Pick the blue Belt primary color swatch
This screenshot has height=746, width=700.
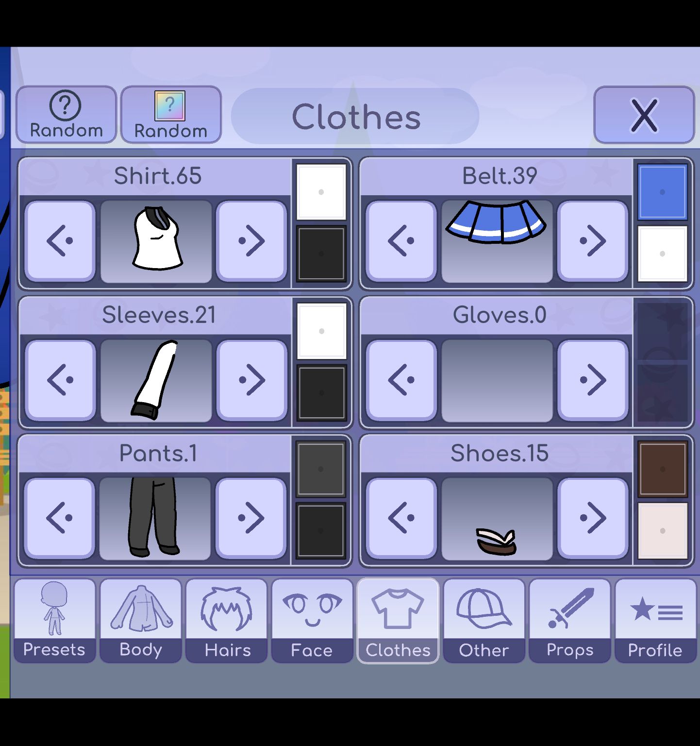click(x=663, y=192)
